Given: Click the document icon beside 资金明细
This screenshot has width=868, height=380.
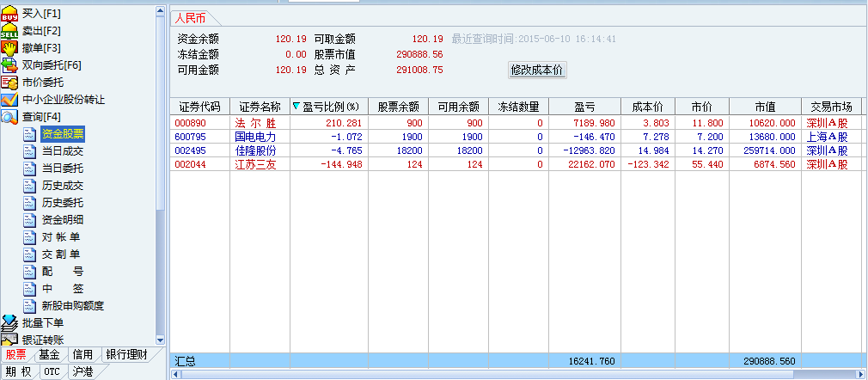Looking at the screenshot, I should (30, 220).
